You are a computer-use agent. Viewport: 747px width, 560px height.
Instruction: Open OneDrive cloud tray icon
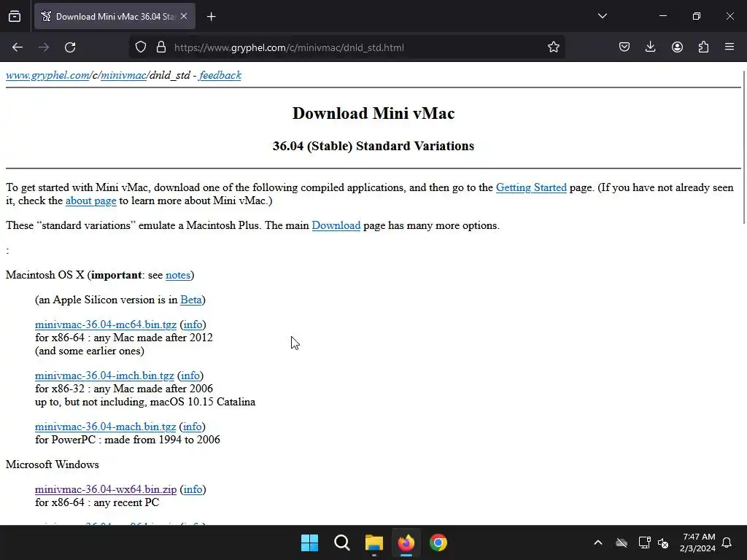point(622,542)
